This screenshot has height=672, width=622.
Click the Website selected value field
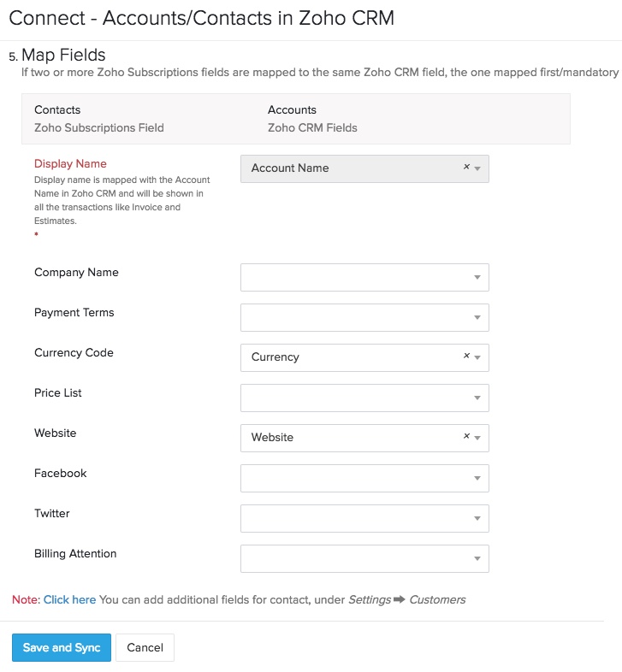click(x=272, y=438)
